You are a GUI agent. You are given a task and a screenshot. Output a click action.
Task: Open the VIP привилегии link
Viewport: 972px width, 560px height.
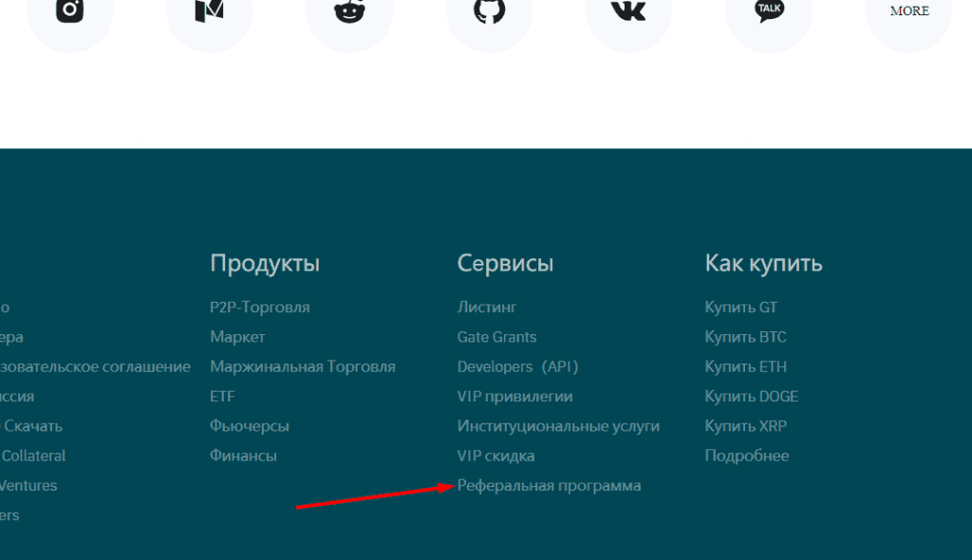(515, 397)
